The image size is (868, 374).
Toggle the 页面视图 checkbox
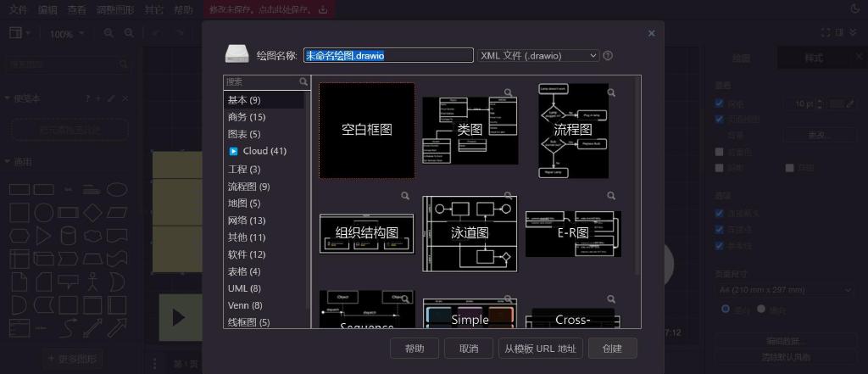(x=719, y=119)
